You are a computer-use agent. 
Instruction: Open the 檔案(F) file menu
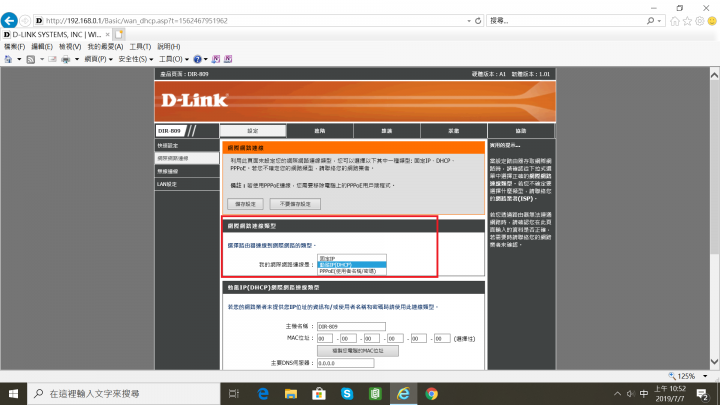click(14, 47)
